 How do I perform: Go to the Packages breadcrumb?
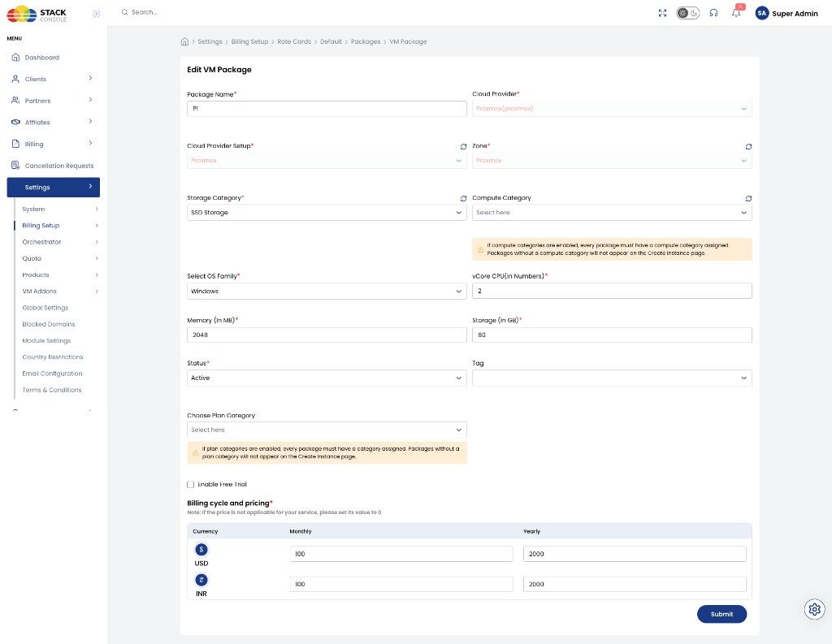click(365, 41)
